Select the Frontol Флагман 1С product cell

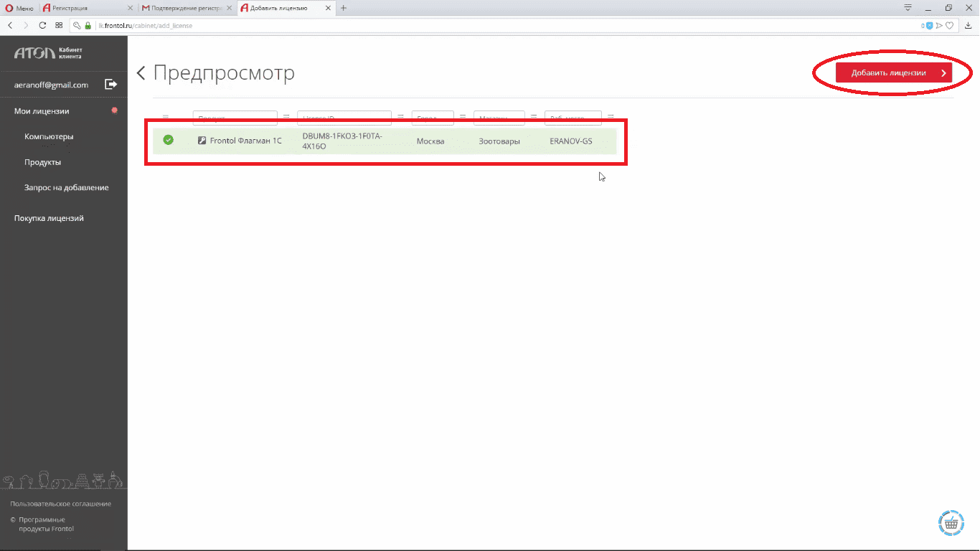245,141
